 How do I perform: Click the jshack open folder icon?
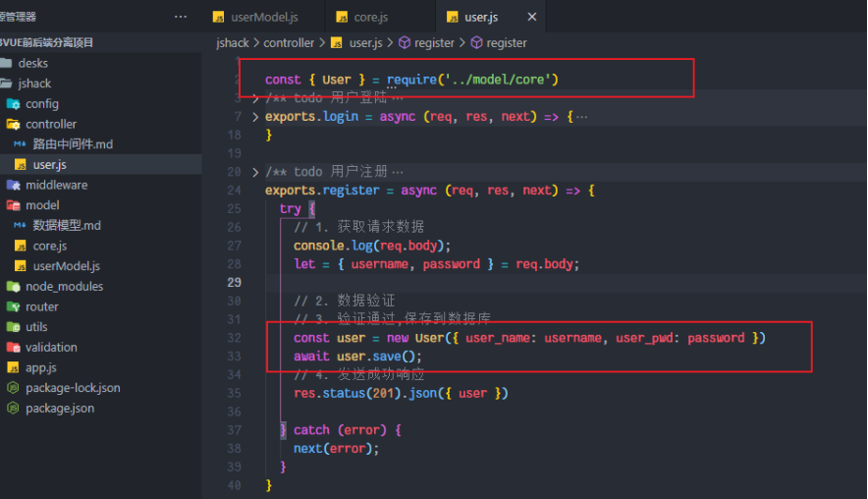[x=6, y=83]
